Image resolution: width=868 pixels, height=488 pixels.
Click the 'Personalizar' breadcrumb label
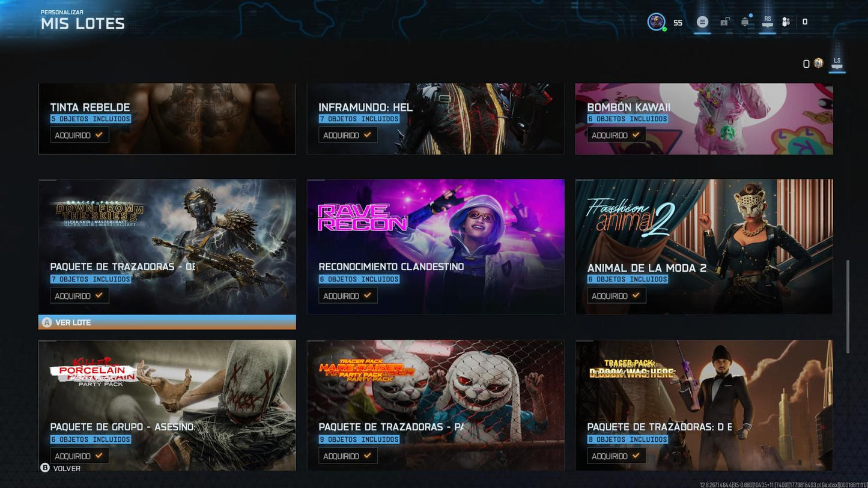point(62,12)
